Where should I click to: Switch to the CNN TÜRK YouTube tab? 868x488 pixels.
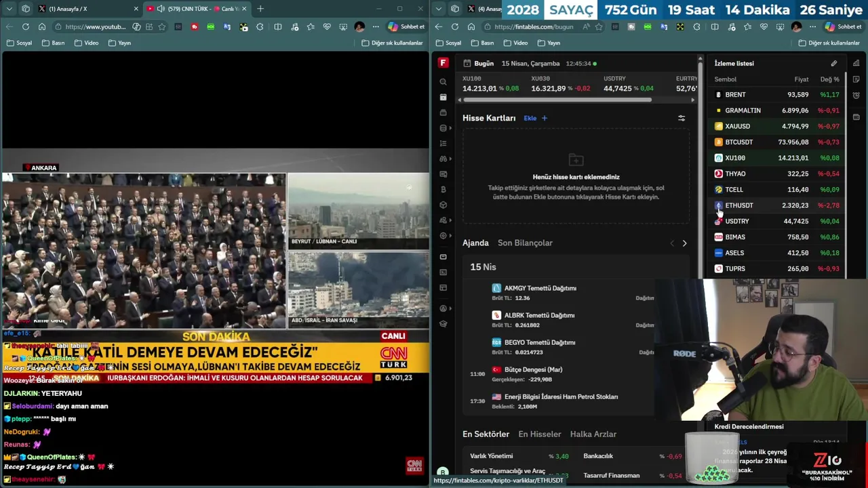click(197, 9)
